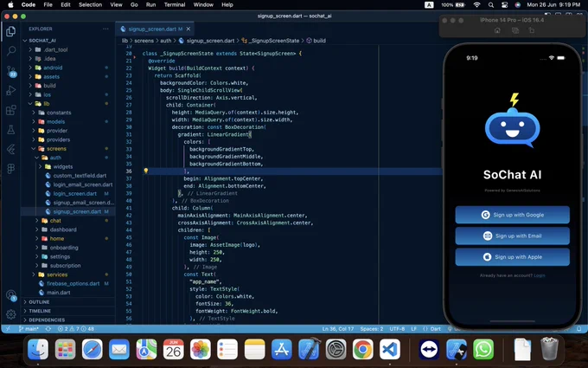Tap the Login link in simulator

[x=540, y=275]
